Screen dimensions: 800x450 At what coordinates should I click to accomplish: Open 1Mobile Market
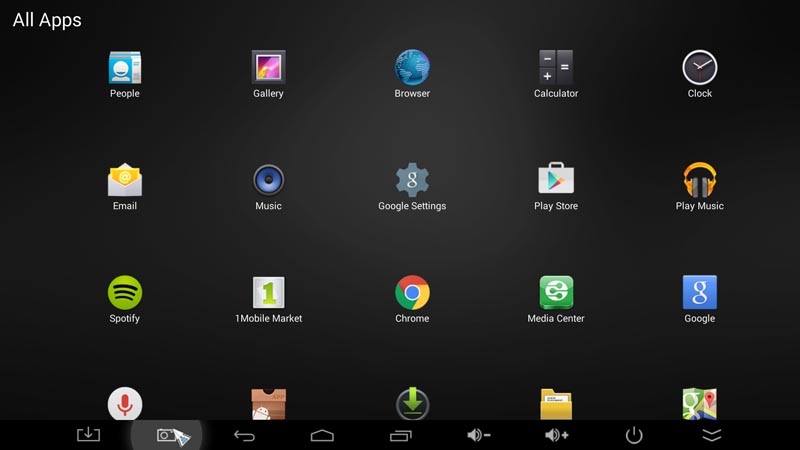coord(268,292)
